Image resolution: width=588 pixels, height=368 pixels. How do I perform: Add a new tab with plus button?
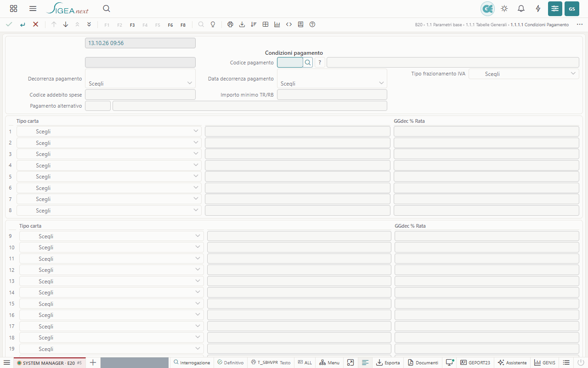(x=93, y=362)
